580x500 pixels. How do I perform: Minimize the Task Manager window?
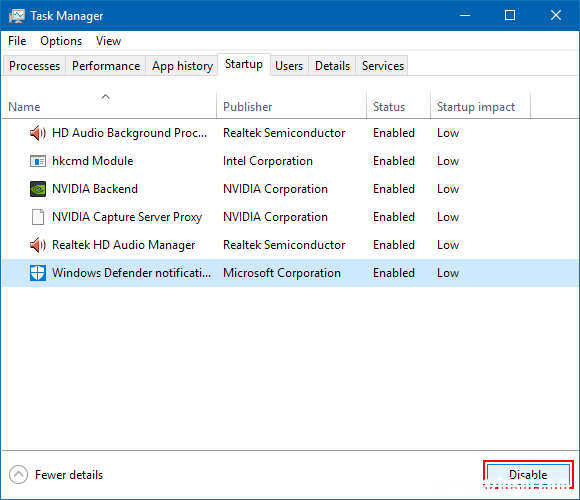pos(465,16)
